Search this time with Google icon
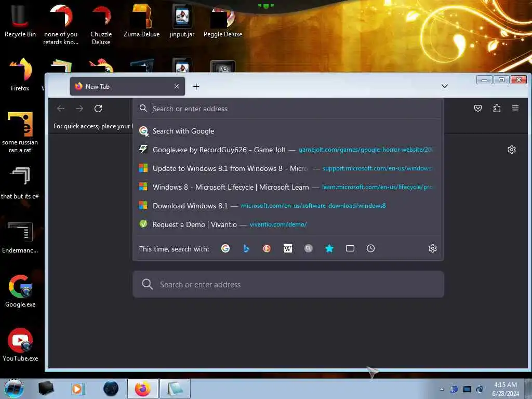 click(225, 248)
